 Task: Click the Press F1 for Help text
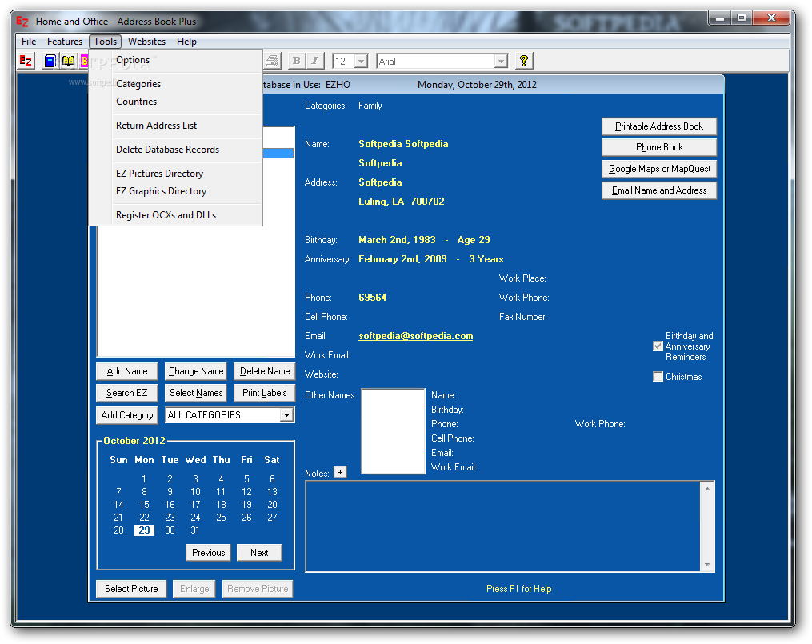tap(519, 589)
